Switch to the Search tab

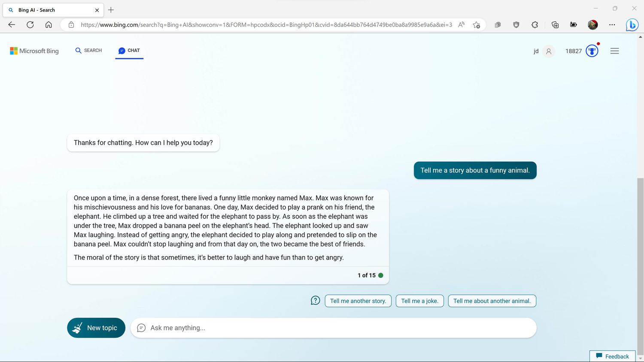pyautogui.click(x=88, y=51)
